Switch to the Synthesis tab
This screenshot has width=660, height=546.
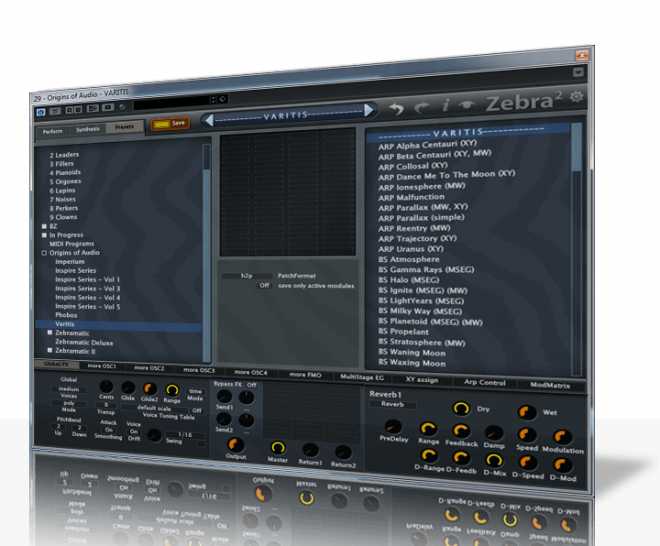(88, 129)
